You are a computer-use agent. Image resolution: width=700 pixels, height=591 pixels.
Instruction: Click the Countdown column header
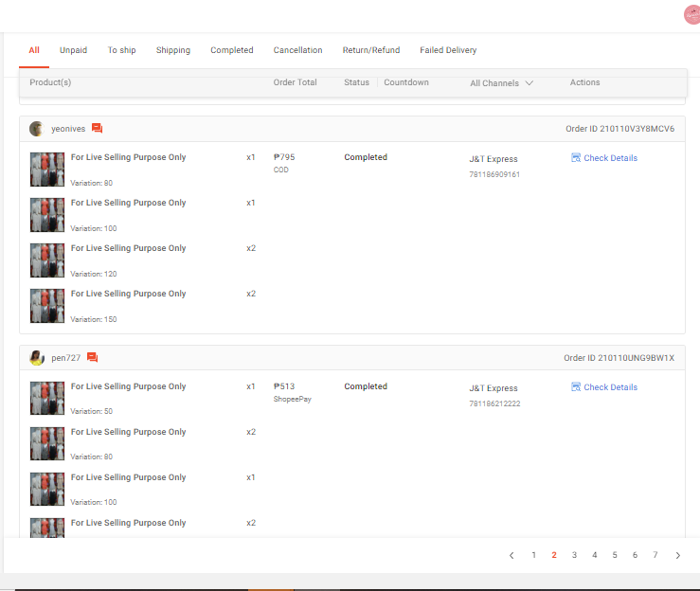point(406,82)
